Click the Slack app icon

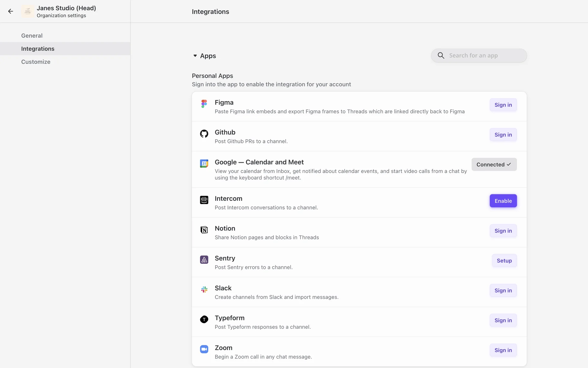click(204, 289)
